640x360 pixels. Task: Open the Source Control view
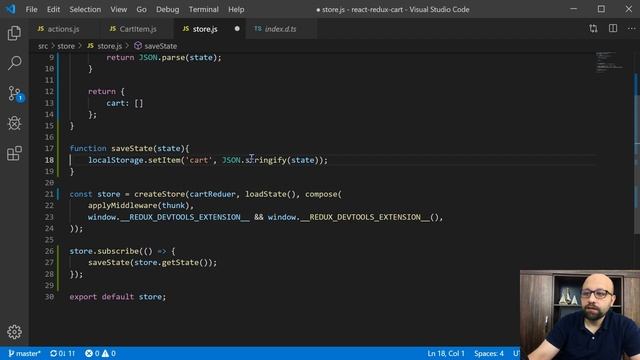pyautogui.click(x=15, y=93)
